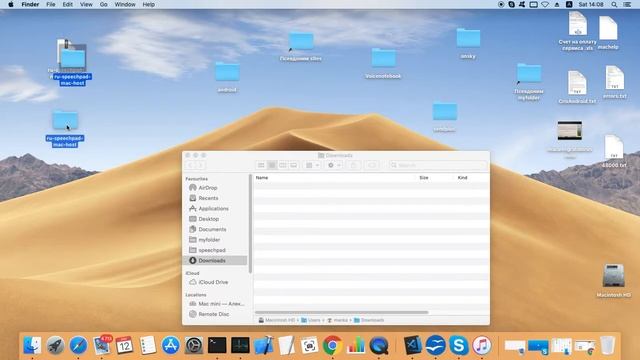Screen dimensions: 640x360
Task: Open the Go menu
Action: pos(104,4)
